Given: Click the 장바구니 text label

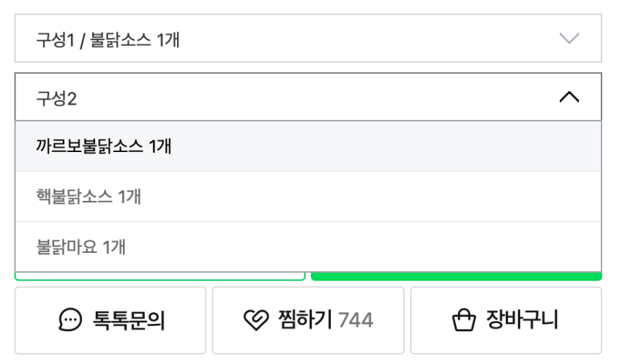Looking at the screenshot, I should point(522,320).
